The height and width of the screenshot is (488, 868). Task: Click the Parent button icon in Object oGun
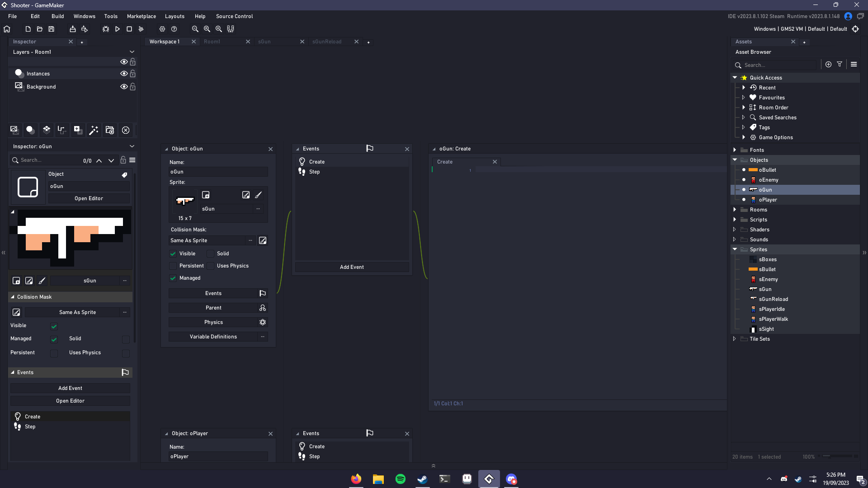[x=263, y=308]
